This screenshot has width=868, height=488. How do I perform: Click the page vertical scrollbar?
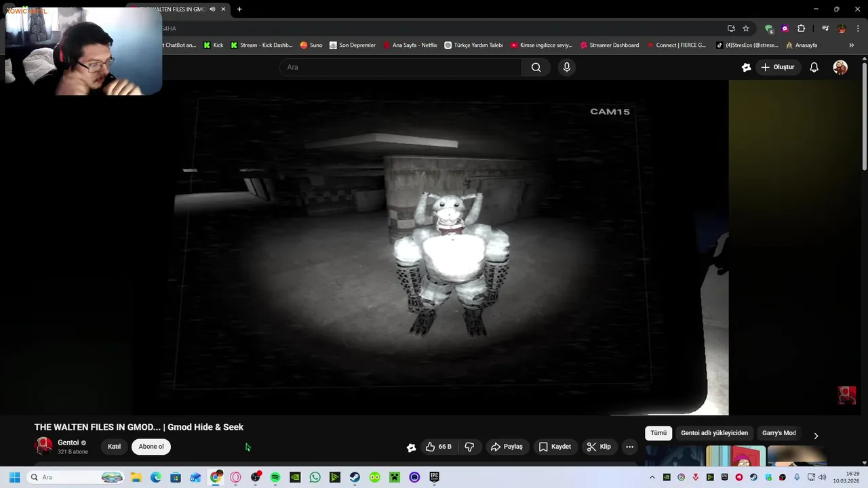[x=865, y=115]
